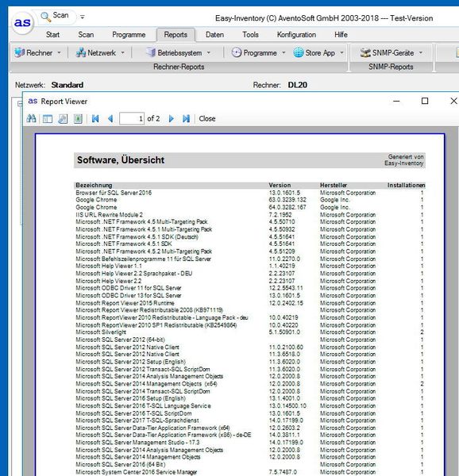Go to next report page
This screenshot has height=476, width=459.
[171, 119]
